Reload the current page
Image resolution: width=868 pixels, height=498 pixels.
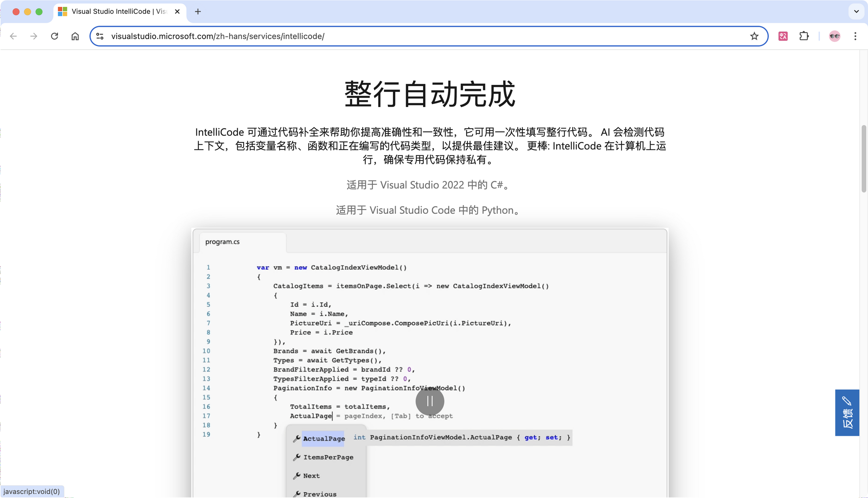(x=55, y=36)
